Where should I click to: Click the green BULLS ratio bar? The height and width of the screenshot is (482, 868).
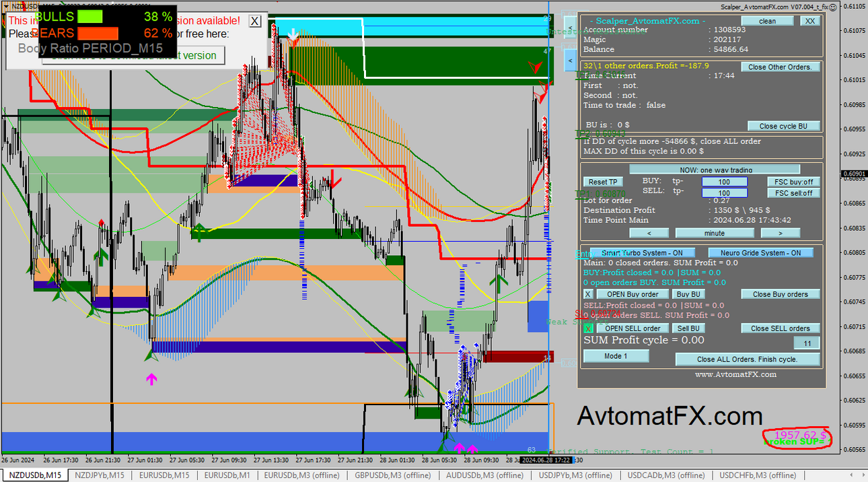[x=90, y=17]
